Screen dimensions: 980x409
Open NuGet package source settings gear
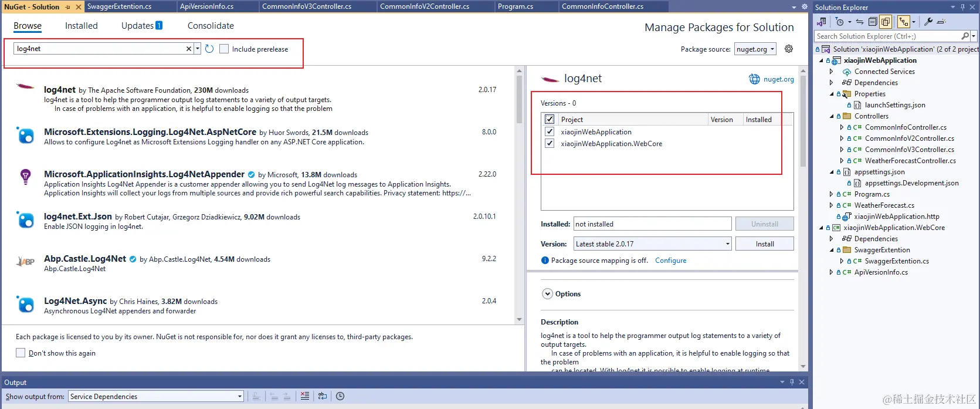coord(789,49)
